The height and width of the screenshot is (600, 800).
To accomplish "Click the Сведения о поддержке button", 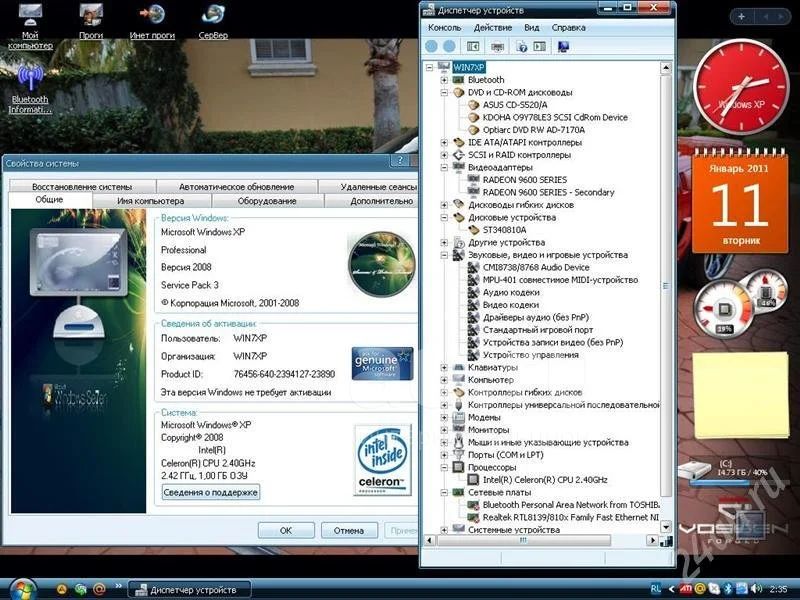I will (211, 492).
